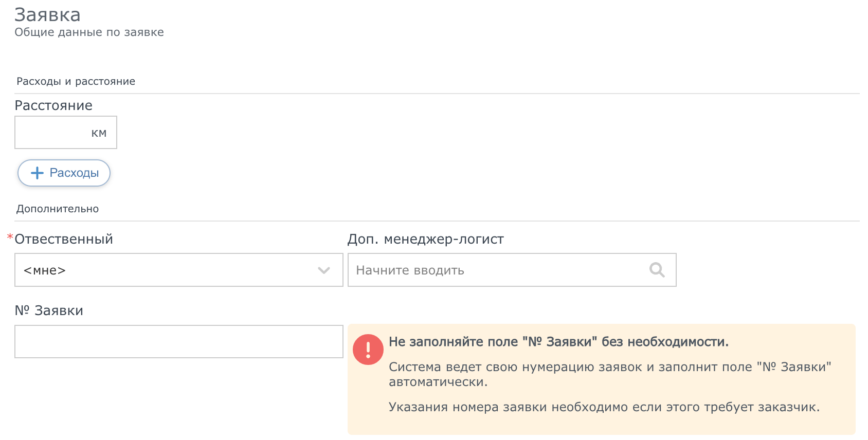The width and height of the screenshot is (868, 440).
Task: Click the red exclamation warning icon
Action: (x=368, y=350)
